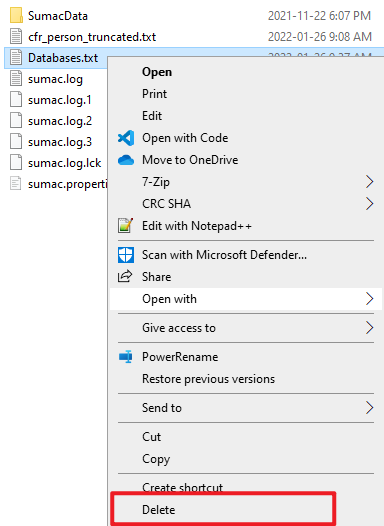Select the cfr_person_truncated.txt file
Viewport: 384px width, 526px height.
pos(92,37)
